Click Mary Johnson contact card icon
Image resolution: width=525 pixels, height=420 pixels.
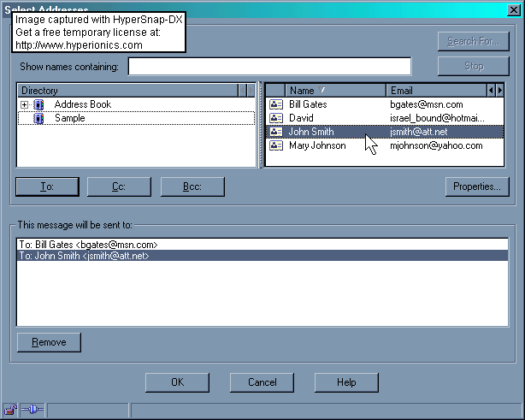click(276, 145)
